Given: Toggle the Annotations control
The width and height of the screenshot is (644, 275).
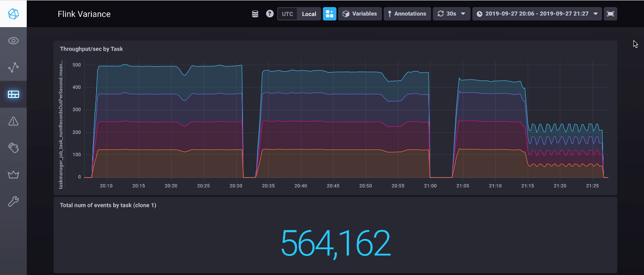Looking at the screenshot, I should (407, 14).
